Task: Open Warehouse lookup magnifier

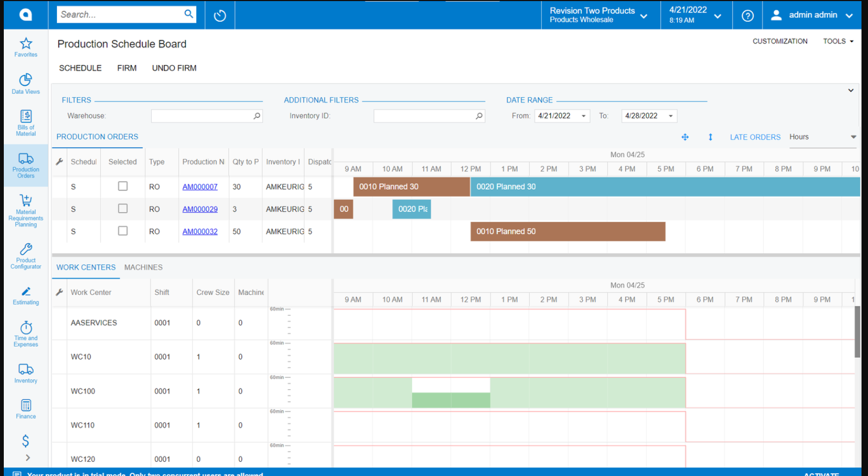Action: coord(257,116)
